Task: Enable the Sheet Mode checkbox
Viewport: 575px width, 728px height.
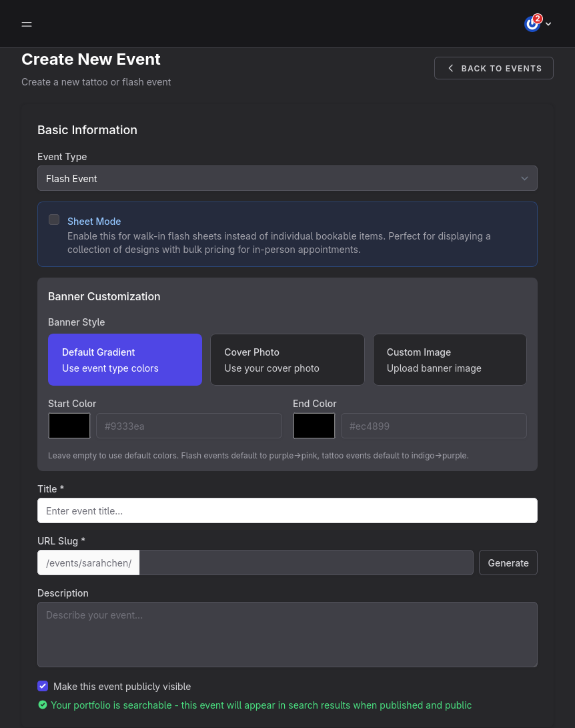Action: click(x=54, y=220)
